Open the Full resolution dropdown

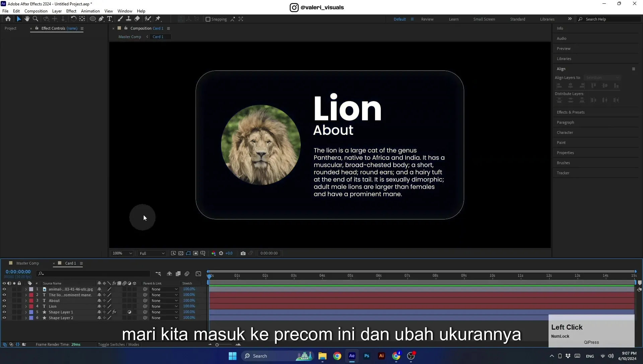152,253
